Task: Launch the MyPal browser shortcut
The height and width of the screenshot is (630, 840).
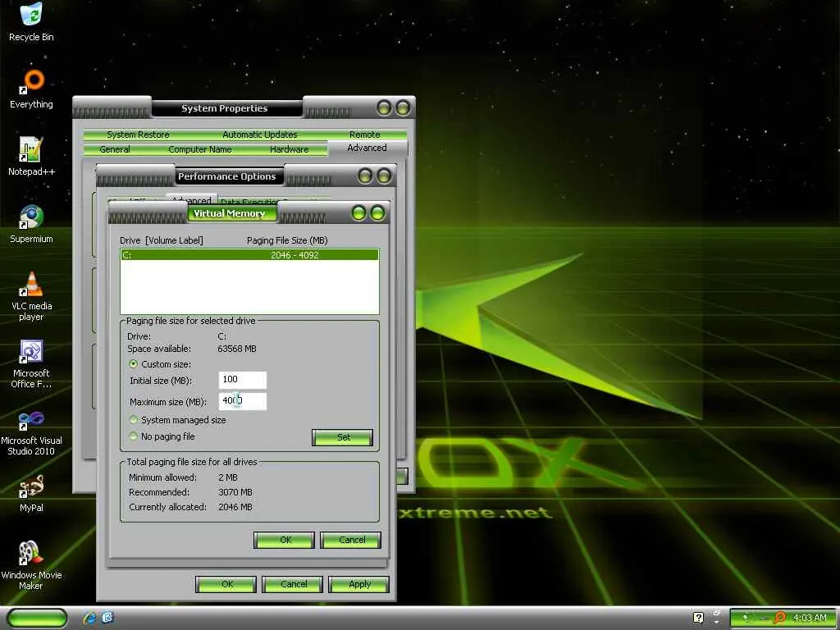Action: [32, 493]
